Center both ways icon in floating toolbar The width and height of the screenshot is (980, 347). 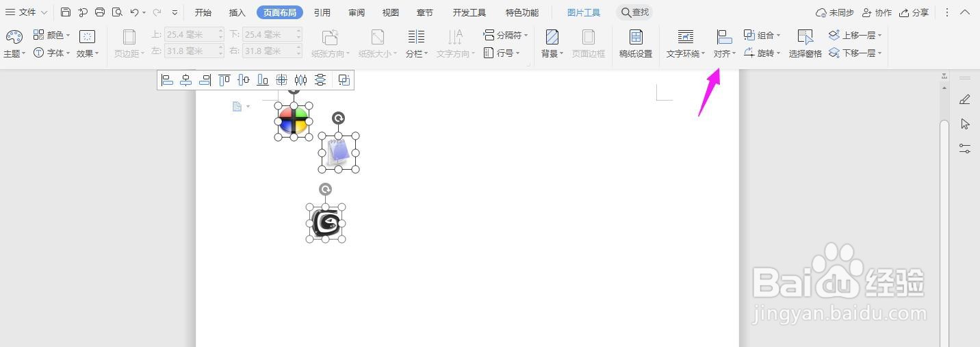(281, 80)
